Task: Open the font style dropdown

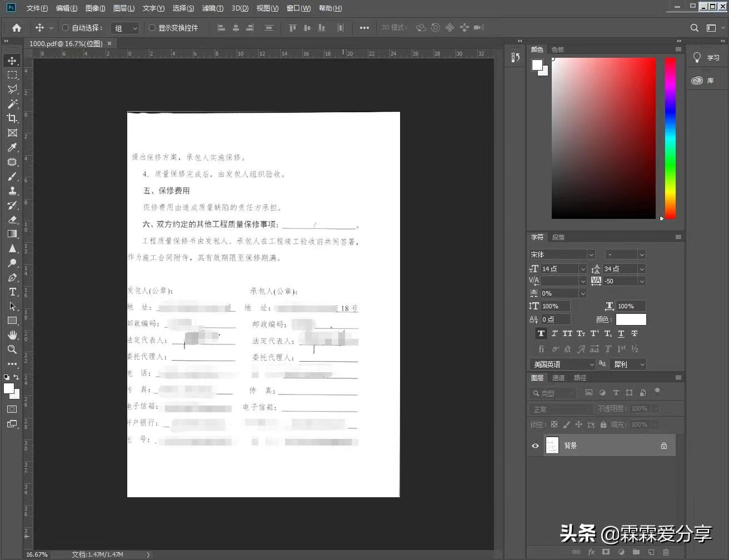Action: point(625,254)
